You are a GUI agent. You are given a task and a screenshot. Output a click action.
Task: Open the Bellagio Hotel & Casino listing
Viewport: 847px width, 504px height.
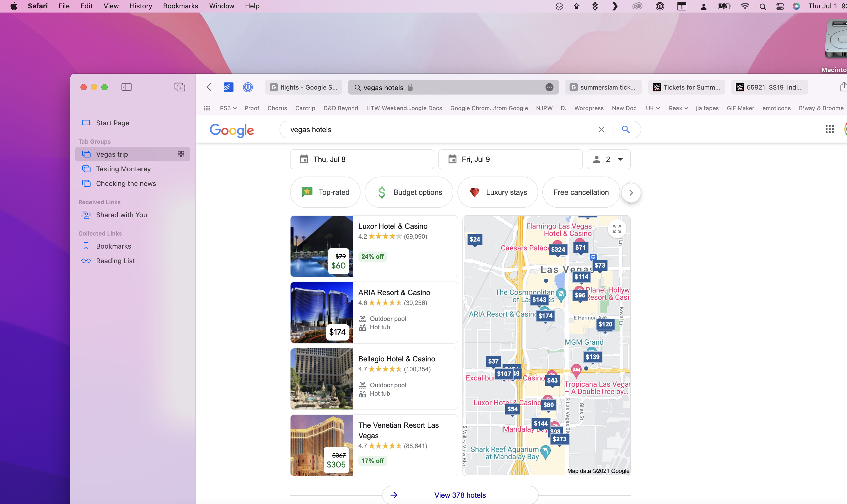pos(374,379)
